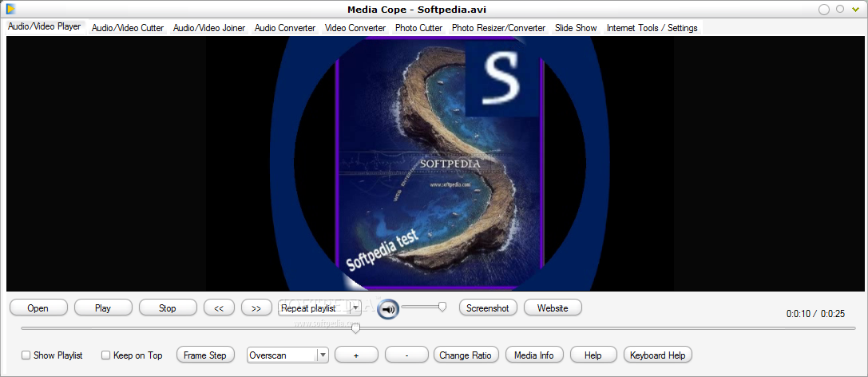Expand the Overscan dropdown
The image size is (868, 377).
pos(287,355)
